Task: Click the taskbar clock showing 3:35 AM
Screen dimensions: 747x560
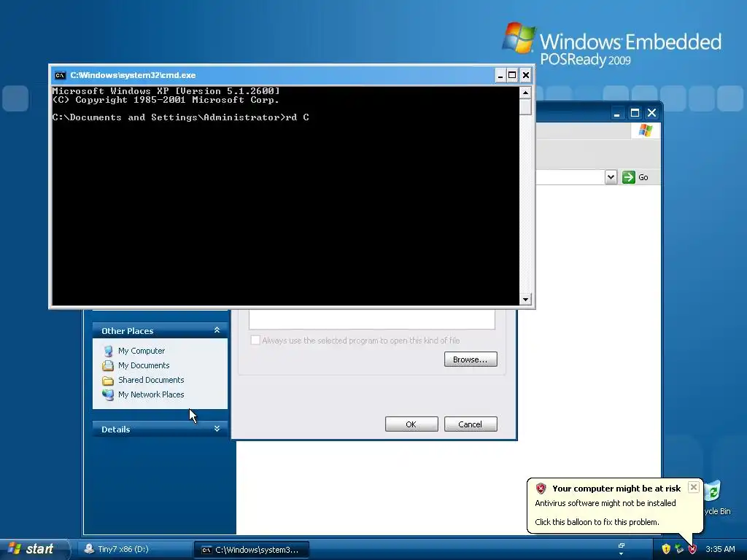Action: coord(720,549)
